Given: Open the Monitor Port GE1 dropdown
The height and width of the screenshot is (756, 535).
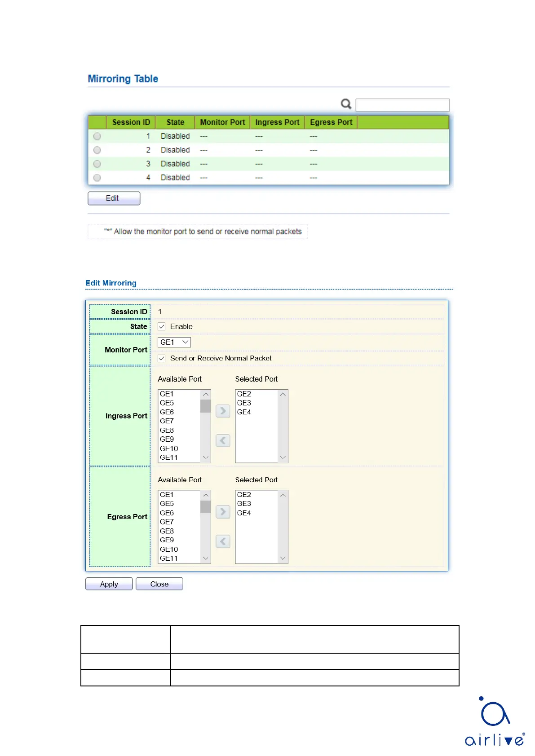Looking at the screenshot, I should (174, 342).
